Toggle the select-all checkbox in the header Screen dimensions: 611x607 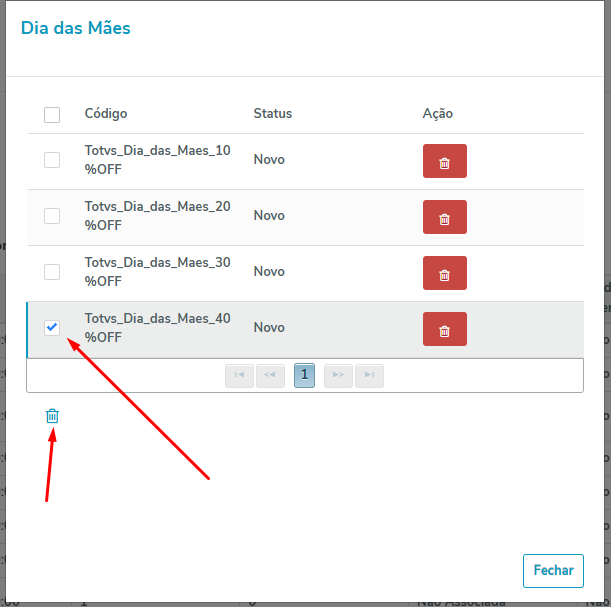(x=52, y=115)
